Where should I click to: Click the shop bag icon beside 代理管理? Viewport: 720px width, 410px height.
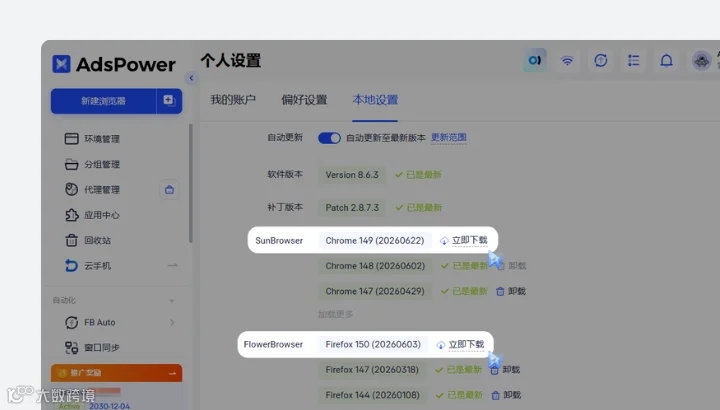tap(169, 190)
